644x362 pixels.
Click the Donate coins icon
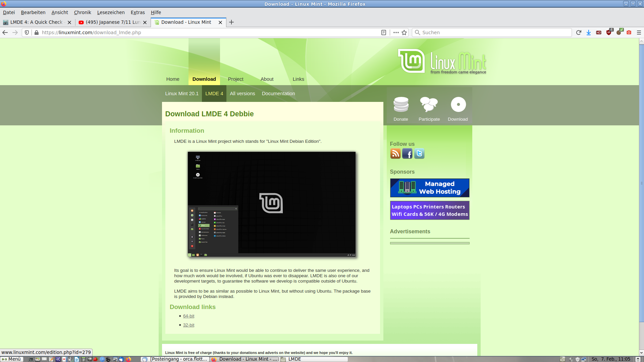[401, 105]
